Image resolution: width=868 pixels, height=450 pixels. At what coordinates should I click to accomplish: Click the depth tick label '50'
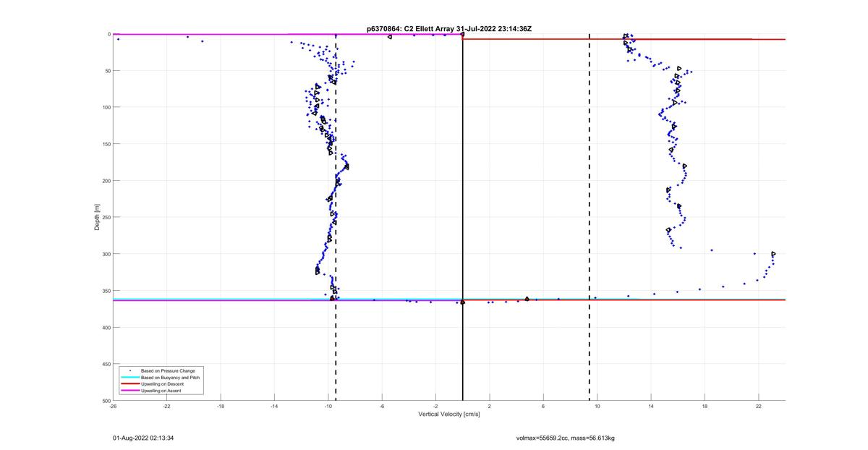click(107, 71)
